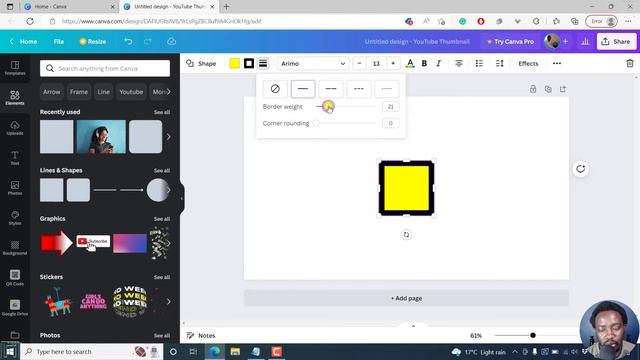Delete the selected shape with trash icon
640x360 pixels.
[630, 63]
